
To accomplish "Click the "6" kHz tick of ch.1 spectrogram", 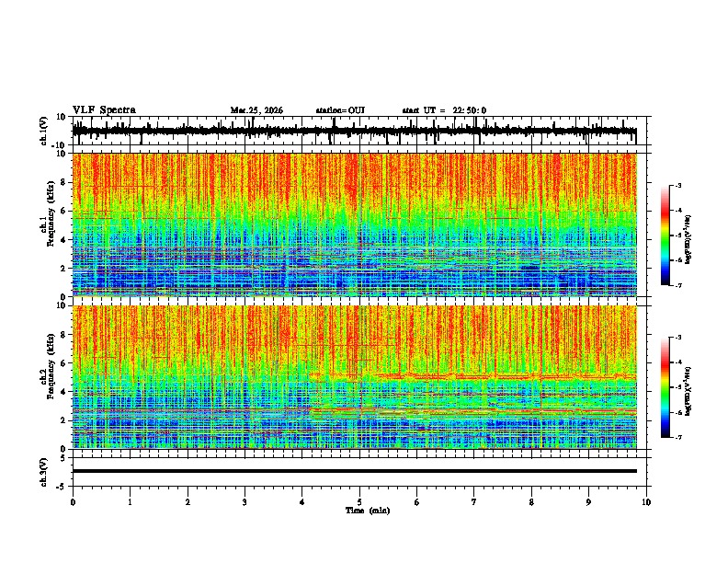I will click(64, 211).
